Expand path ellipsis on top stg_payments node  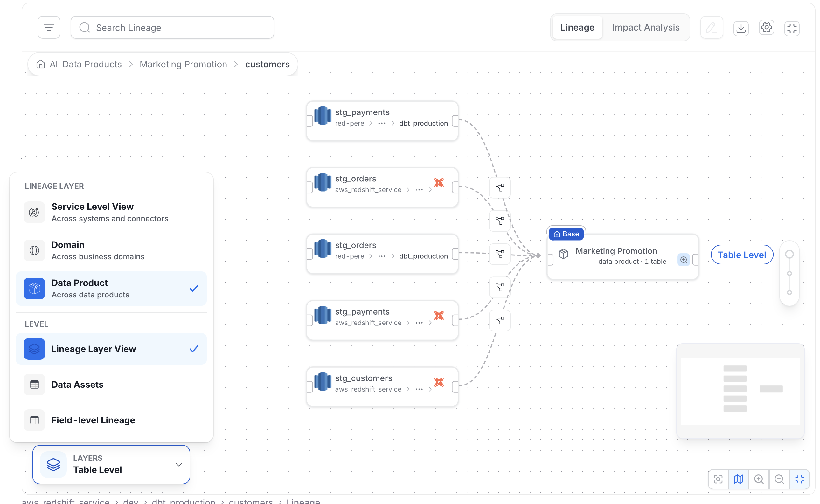click(x=382, y=123)
